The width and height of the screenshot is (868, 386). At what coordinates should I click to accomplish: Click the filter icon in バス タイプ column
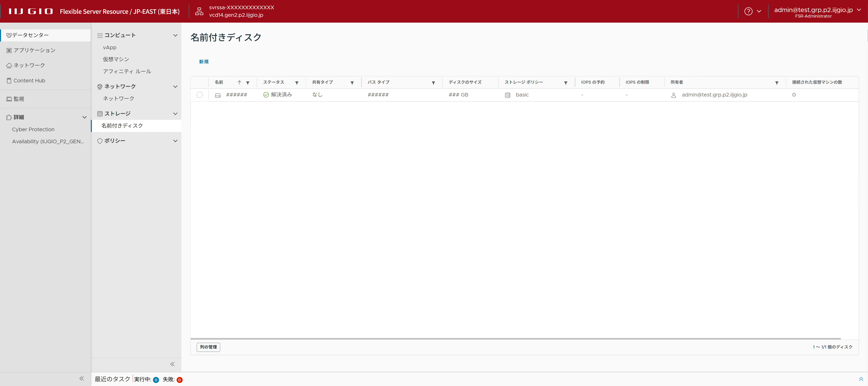433,83
